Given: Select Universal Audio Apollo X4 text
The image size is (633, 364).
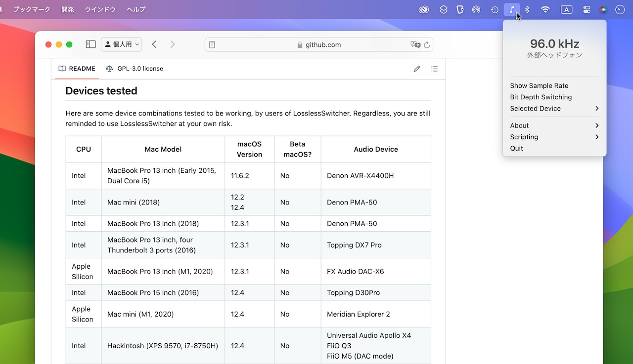Looking at the screenshot, I should [369, 335].
